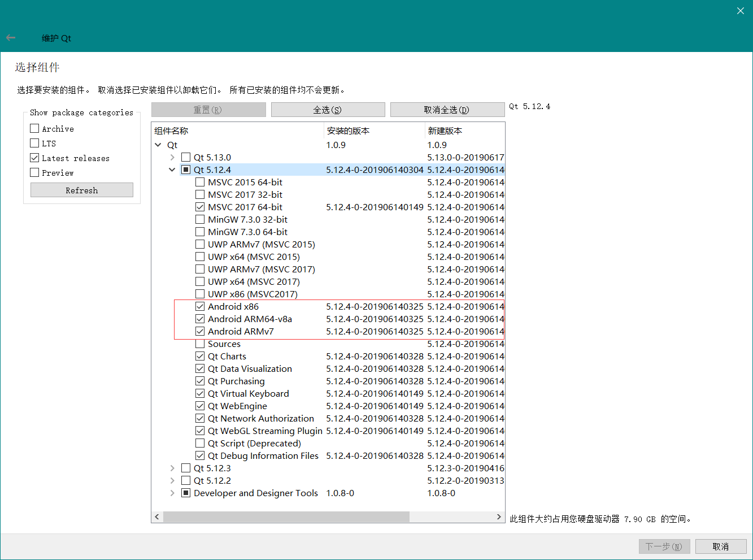
Task: Expand Developer and Designer Tools node
Action: coord(172,493)
